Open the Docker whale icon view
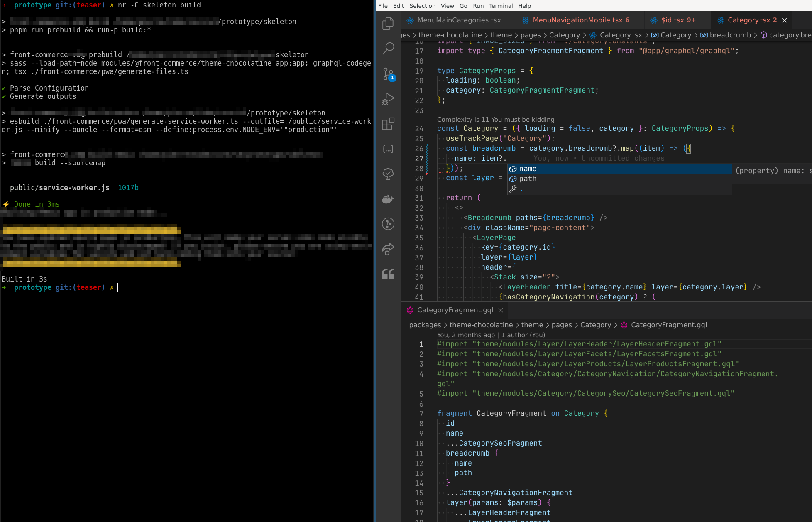The height and width of the screenshot is (522, 812). pos(388,199)
